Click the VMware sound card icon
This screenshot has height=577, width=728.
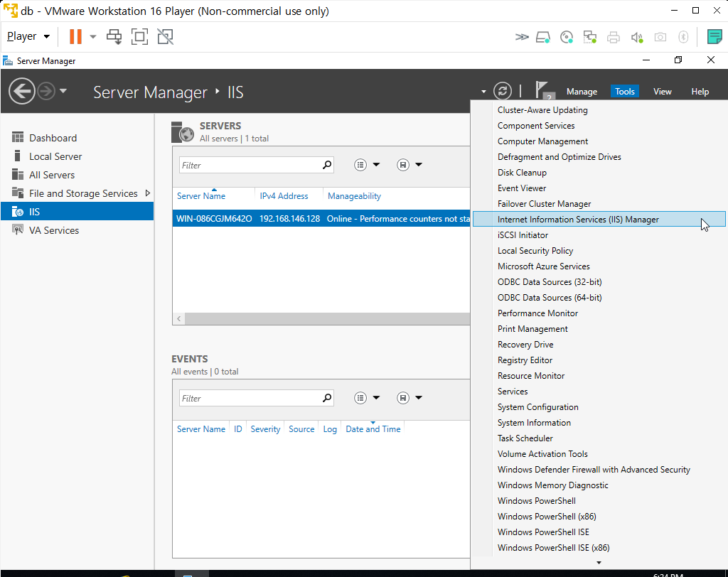[x=637, y=37]
